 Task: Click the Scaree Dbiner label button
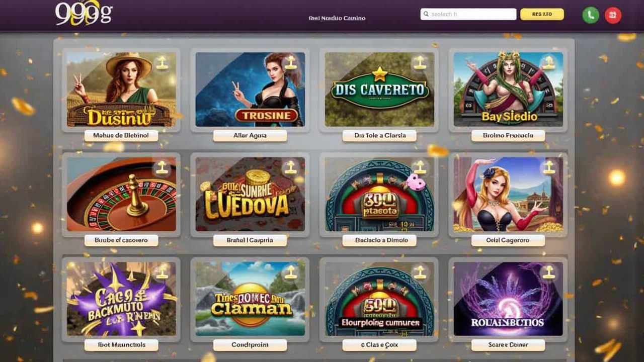(508, 345)
